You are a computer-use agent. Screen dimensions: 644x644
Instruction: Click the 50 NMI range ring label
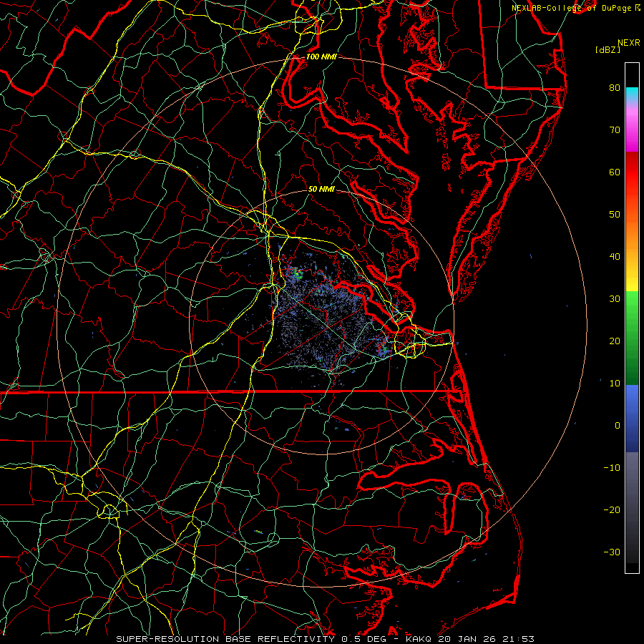(321, 190)
